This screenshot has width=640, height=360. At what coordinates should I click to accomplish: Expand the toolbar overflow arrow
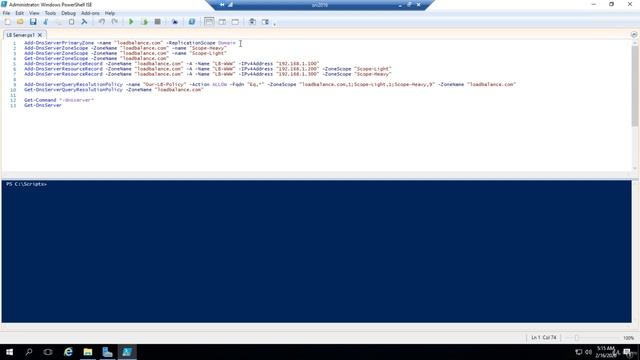click(274, 24)
